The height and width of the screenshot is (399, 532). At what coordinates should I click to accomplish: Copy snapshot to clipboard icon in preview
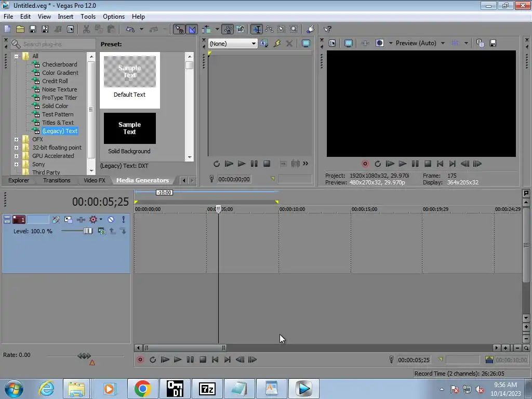click(x=480, y=43)
